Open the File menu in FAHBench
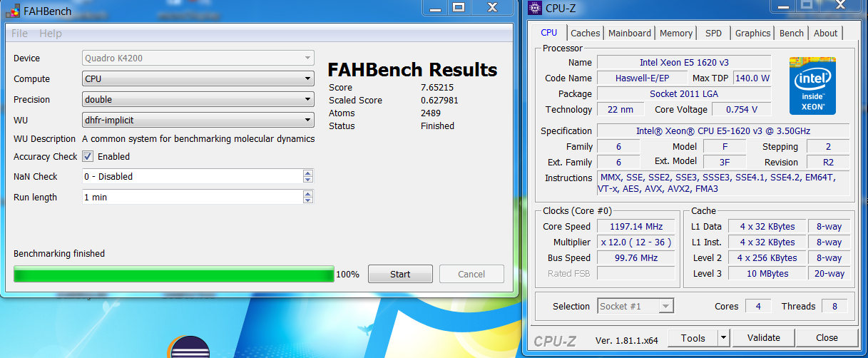The height and width of the screenshot is (358, 868). point(20,34)
